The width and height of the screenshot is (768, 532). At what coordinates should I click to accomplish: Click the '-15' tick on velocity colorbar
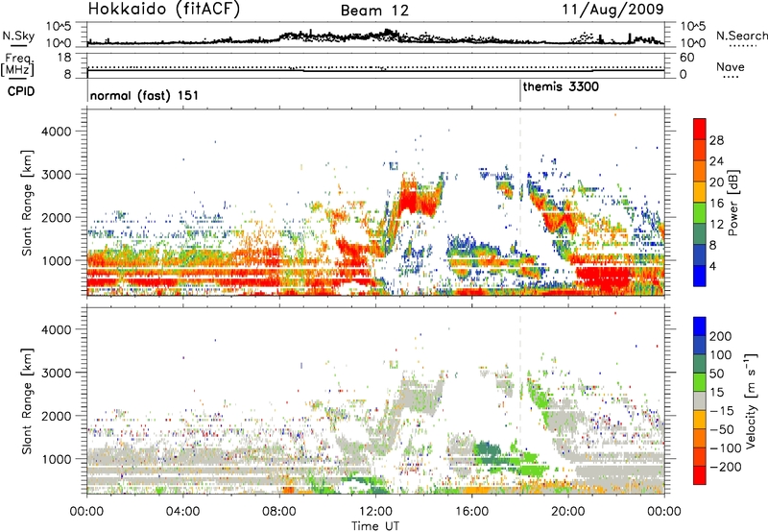click(x=722, y=410)
